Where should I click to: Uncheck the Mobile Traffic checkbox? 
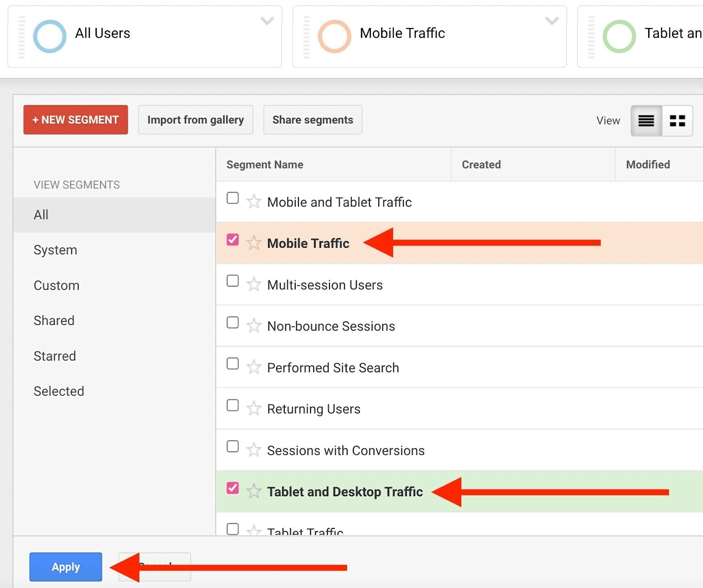[x=232, y=240]
